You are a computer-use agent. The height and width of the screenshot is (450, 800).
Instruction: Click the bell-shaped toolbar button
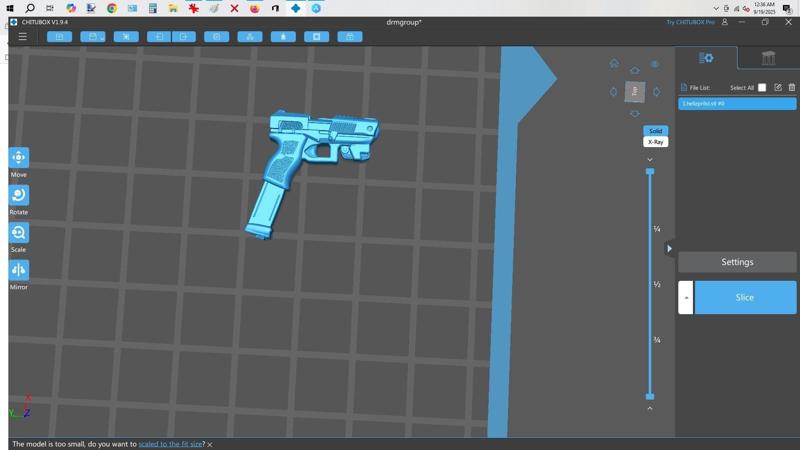(283, 37)
